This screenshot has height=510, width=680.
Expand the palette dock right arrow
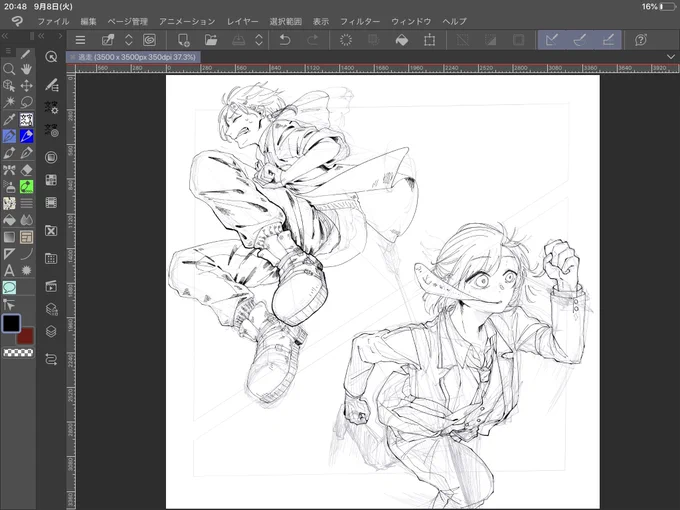60,36
